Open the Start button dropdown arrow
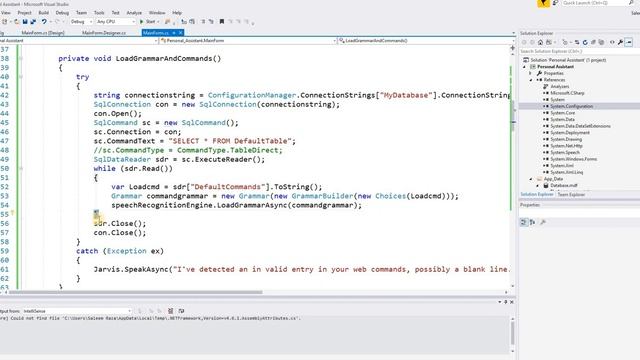640x360 pixels. coord(158,22)
